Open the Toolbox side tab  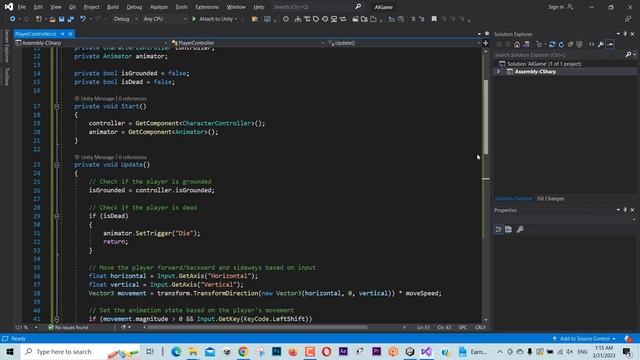(6, 76)
